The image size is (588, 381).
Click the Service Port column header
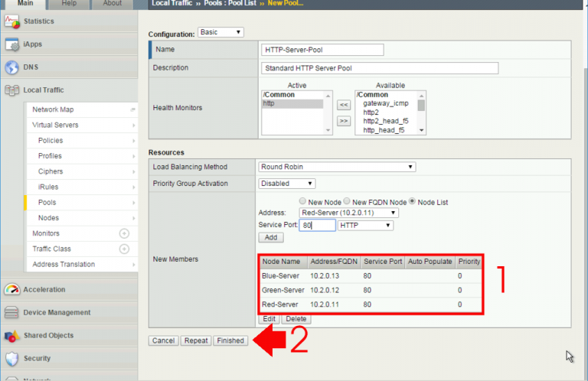click(x=383, y=262)
